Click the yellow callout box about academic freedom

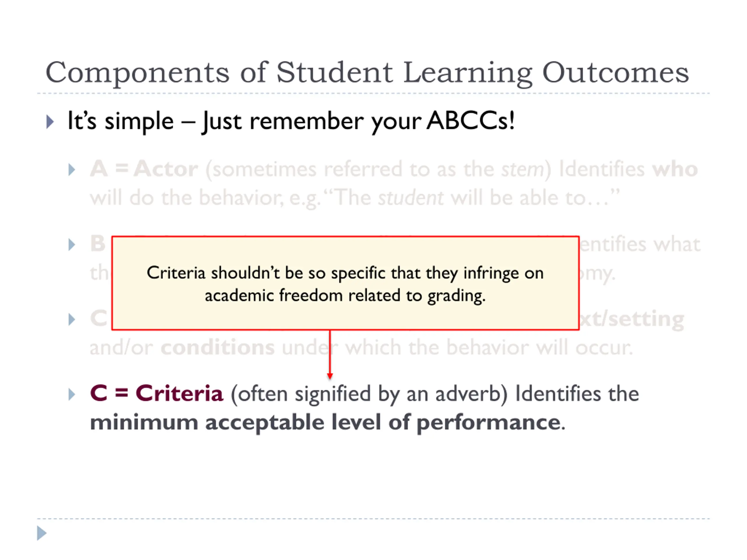tap(345, 283)
